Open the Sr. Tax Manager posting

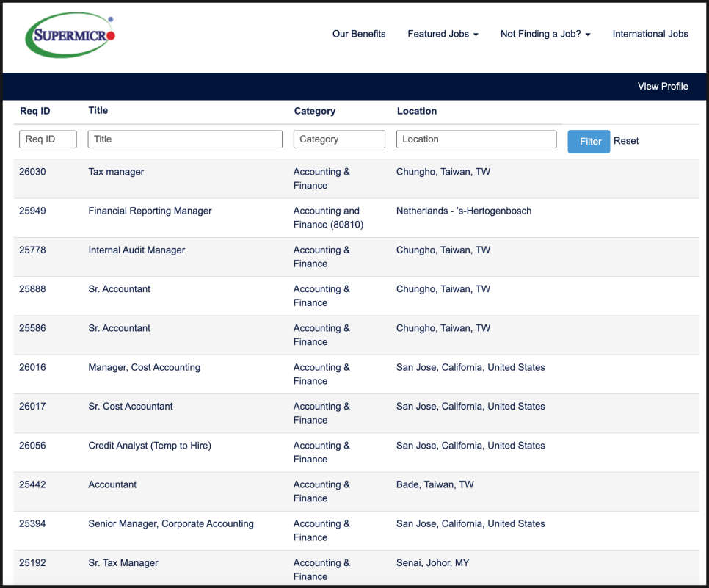point(123,563)
